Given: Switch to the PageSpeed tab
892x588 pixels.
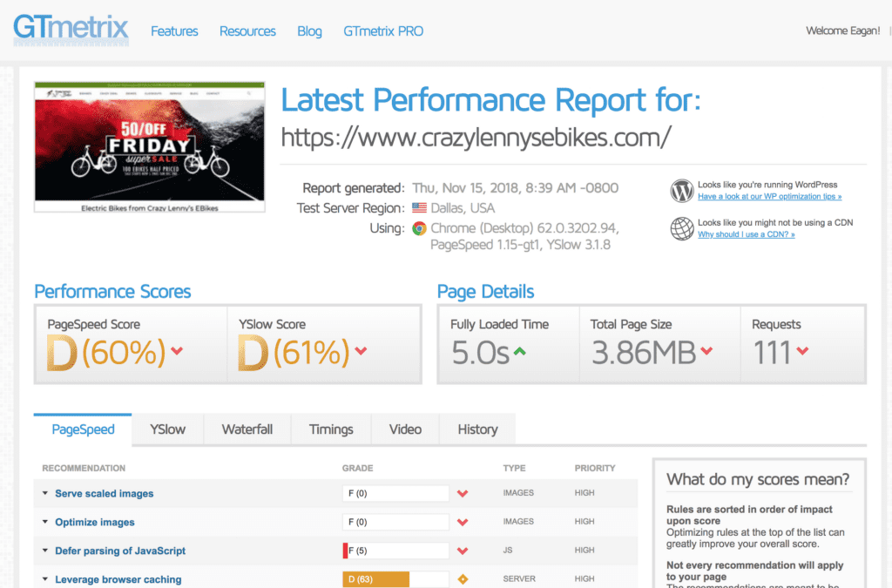Looking at the screenshot, I should [x=83, y=430].
